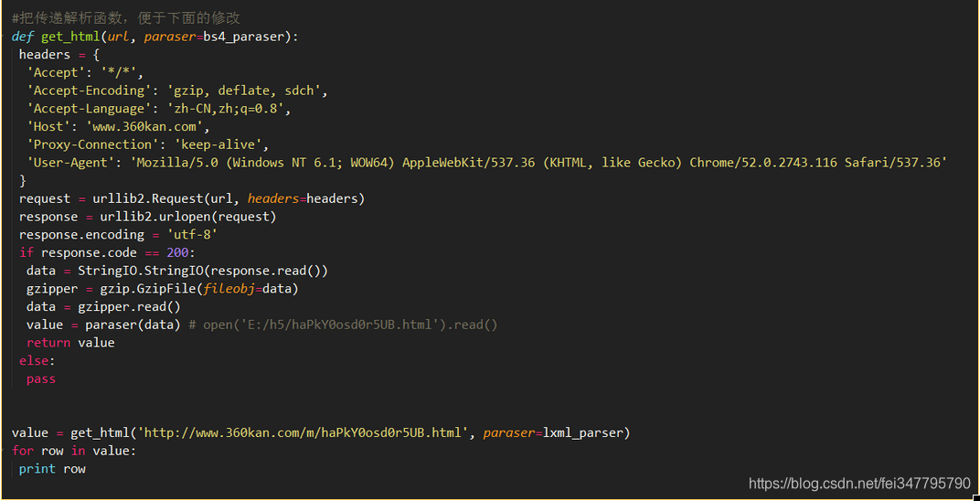
Task: Click the StringIO.StringIO(response.read()) call
Action: click(x=203, y=271)
